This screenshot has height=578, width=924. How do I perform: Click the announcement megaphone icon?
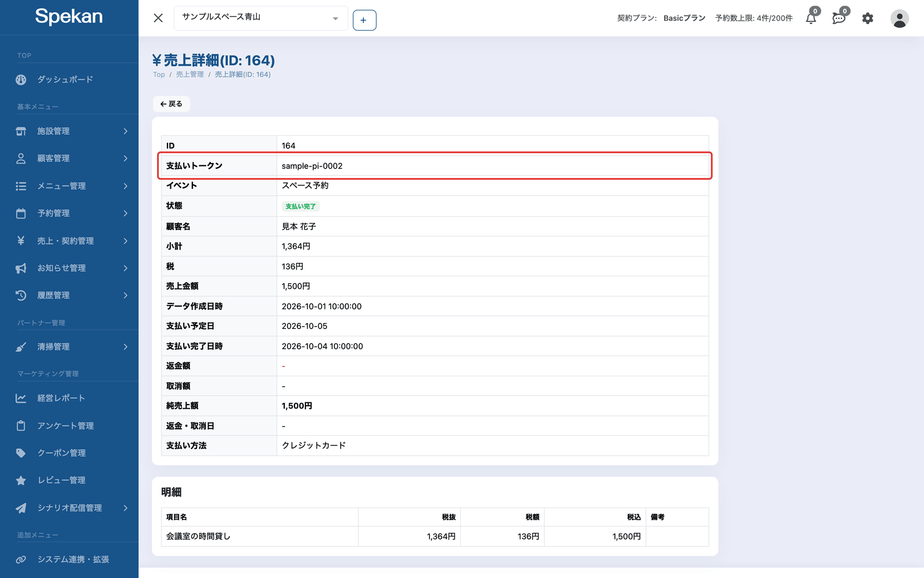click(21, 268)
